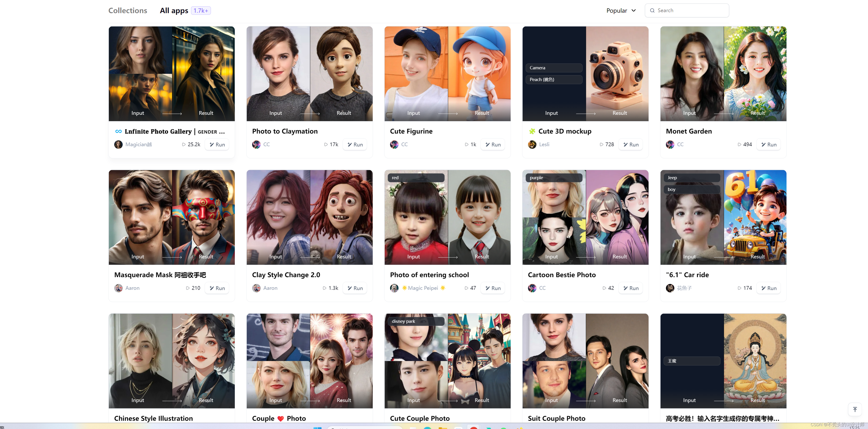
Task: Click infinity icon beside Lnfinite Photo Gallery
Action: point(118,131)
